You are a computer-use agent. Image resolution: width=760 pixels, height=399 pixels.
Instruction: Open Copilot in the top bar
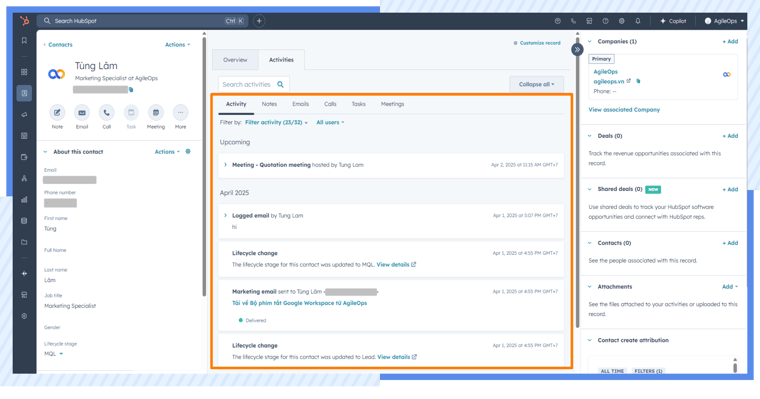click(x=673, y=21)
